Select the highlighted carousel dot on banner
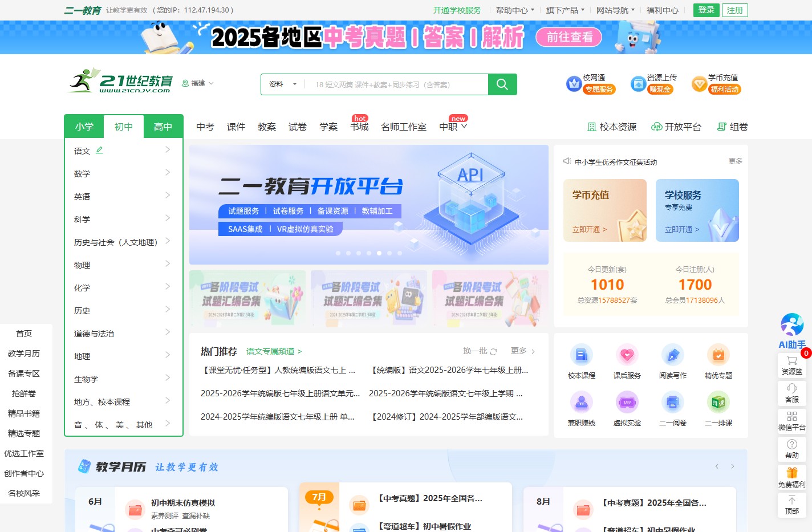This screenshot has width=812, height=532. 379,253
